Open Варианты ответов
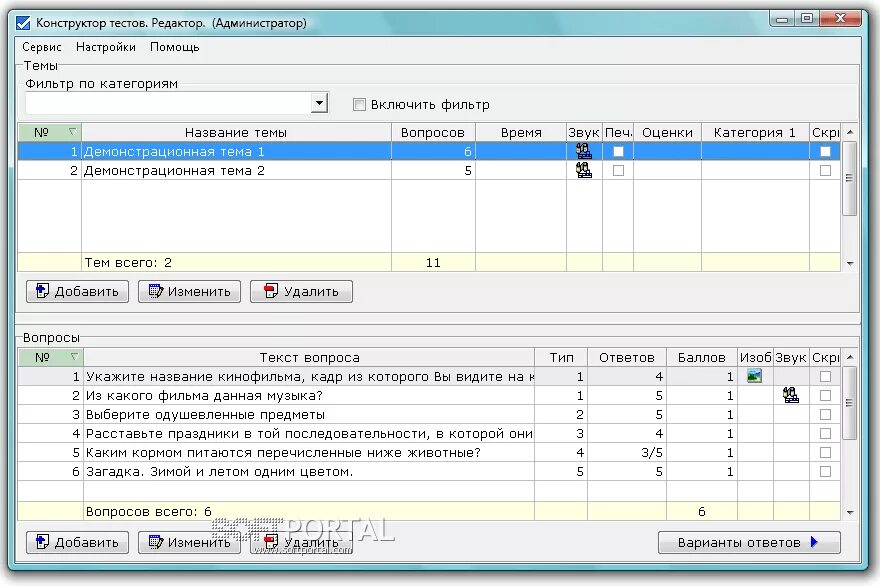 (x=749, y=542)
